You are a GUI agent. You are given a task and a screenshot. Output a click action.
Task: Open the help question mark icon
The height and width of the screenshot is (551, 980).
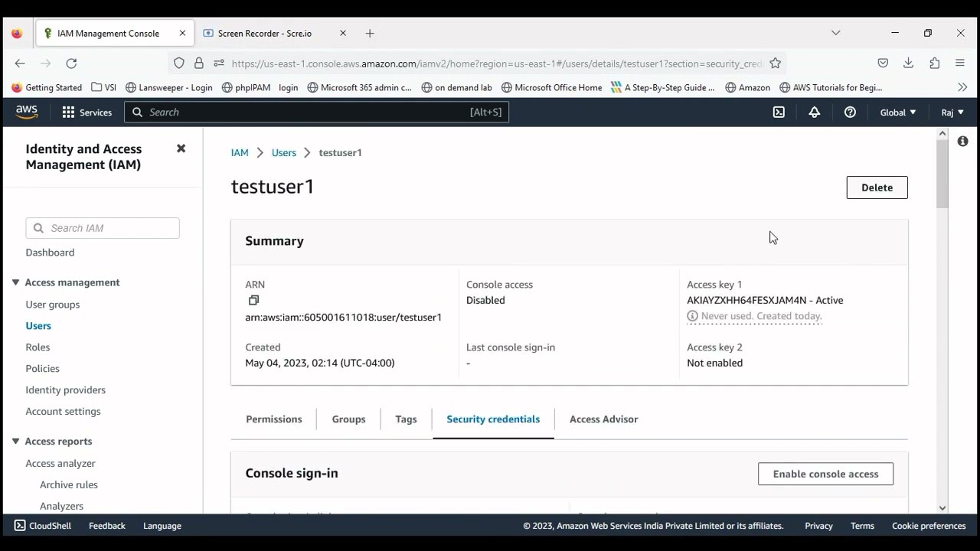[850, 112]
